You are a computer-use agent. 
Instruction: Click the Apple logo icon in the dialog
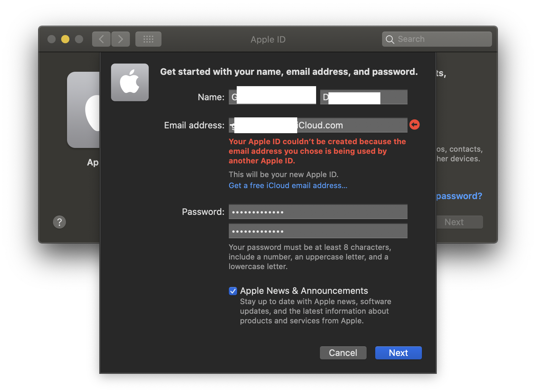[130, 82]
